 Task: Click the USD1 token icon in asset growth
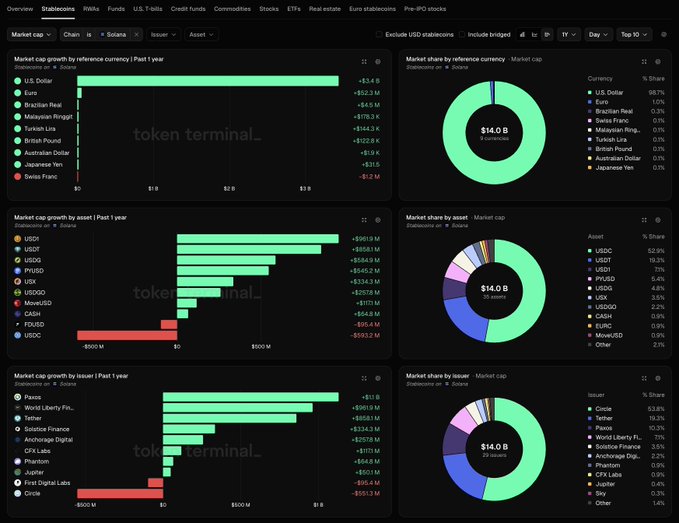[17, 239]
